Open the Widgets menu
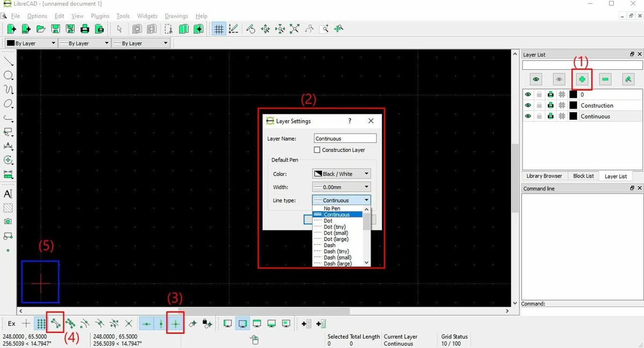The height and width of the screenshot is (348, 644). (147, 16)
